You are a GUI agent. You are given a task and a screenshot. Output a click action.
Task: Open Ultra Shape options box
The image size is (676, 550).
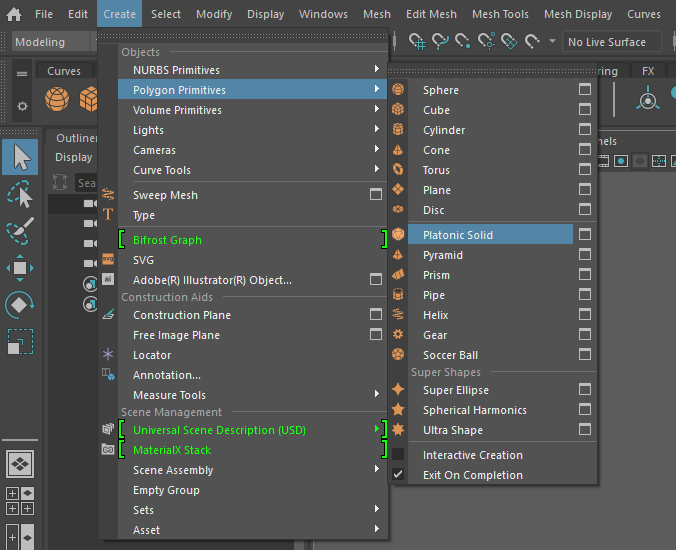pos(585,429)
